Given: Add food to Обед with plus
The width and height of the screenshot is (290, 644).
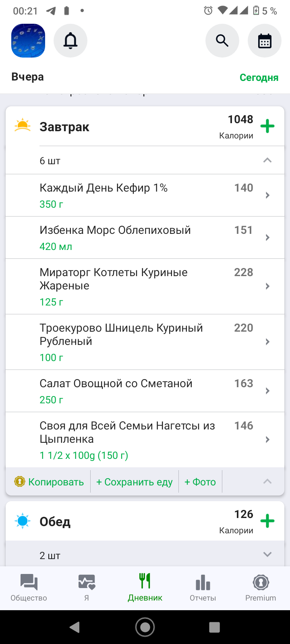Looking at the screenshot, I should point(267,521).
